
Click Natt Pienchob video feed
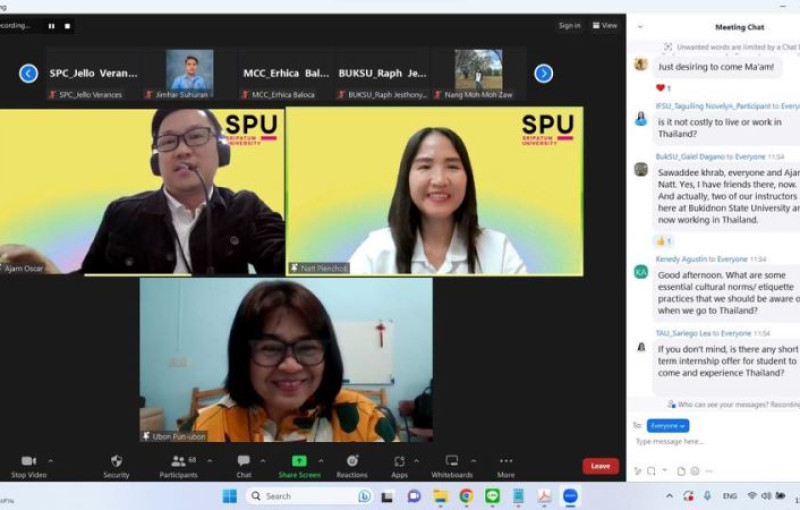tap(435, 192)
